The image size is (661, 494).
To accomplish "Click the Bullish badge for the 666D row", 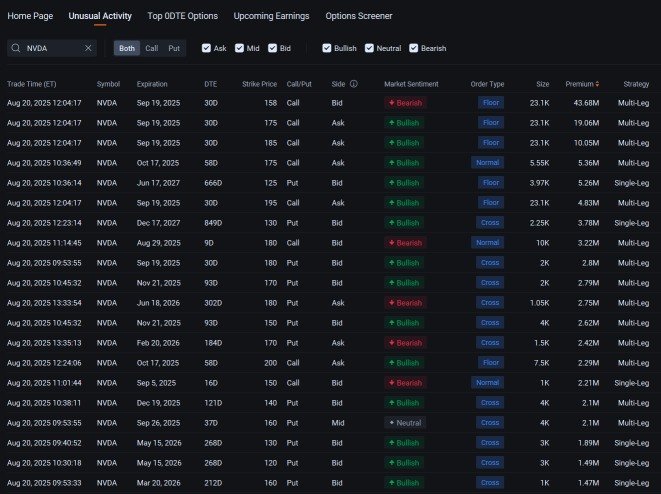I will (x=403, y=182).
